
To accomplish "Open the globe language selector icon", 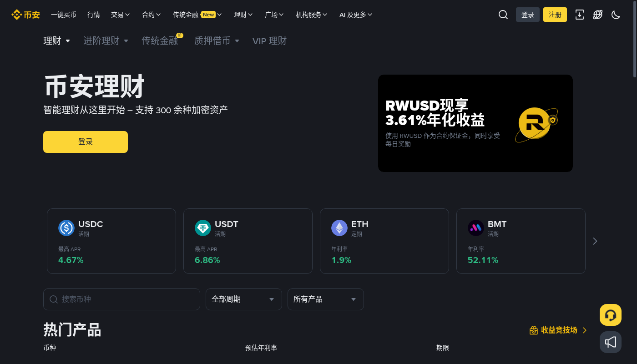I will tap(598, 15).
